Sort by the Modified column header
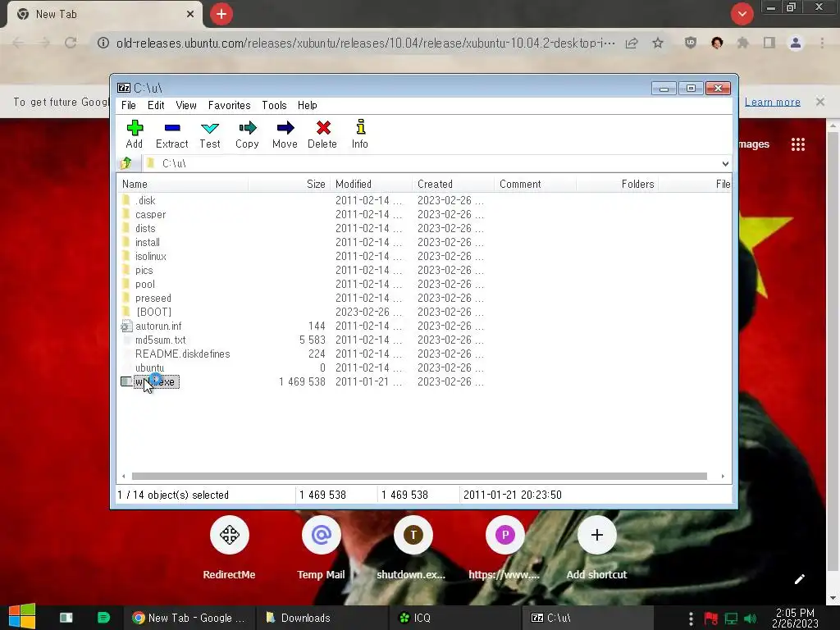 [x=372, y=185]
